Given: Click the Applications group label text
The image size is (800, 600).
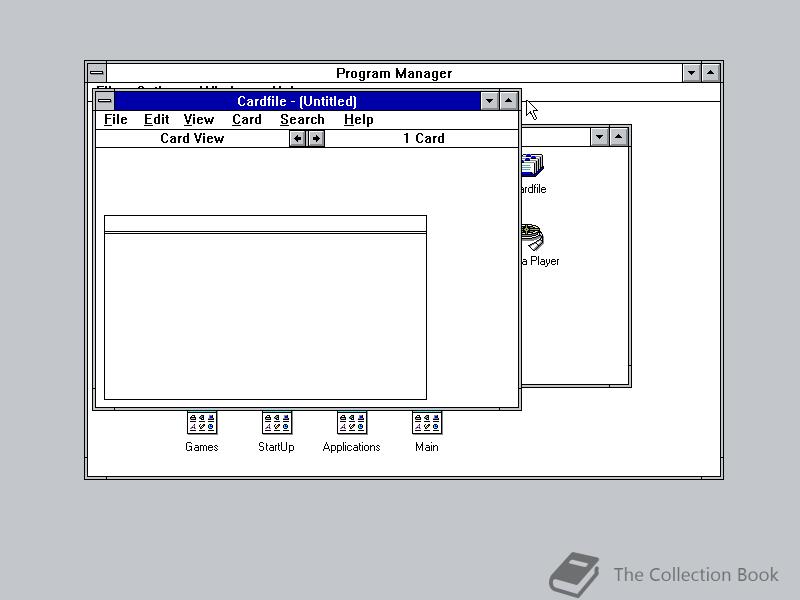Looking at the screenshot, I should coord(352,447).
